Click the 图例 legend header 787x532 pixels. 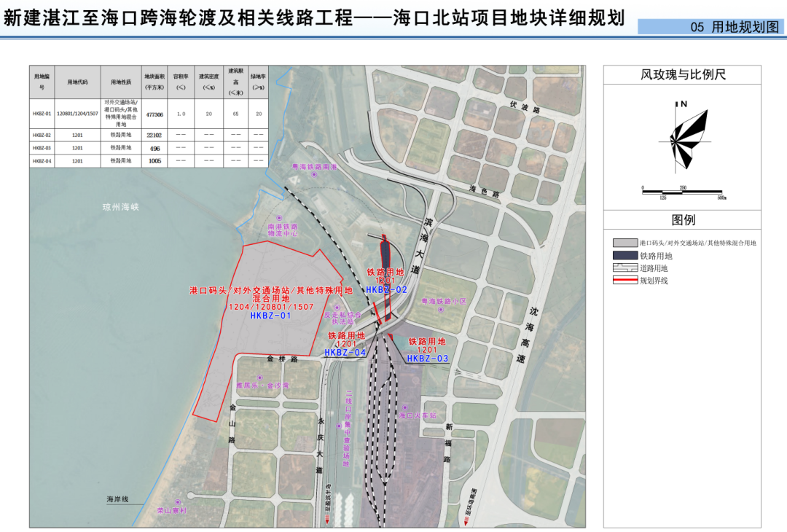pos(683,220)
